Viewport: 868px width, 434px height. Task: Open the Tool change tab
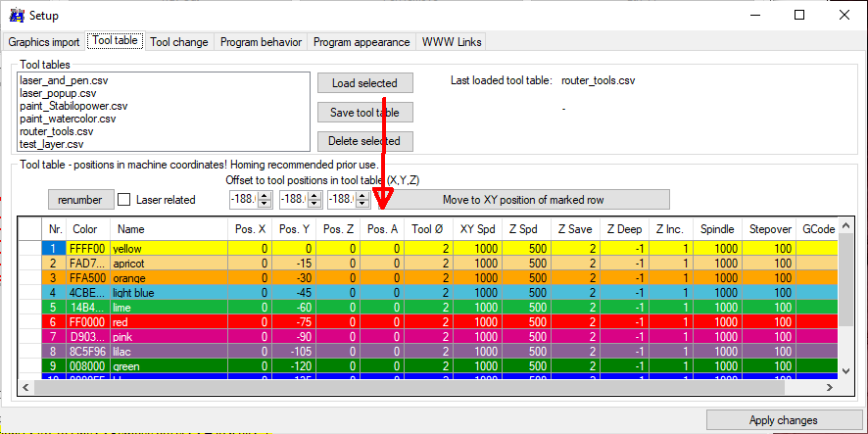click(179, 42)
